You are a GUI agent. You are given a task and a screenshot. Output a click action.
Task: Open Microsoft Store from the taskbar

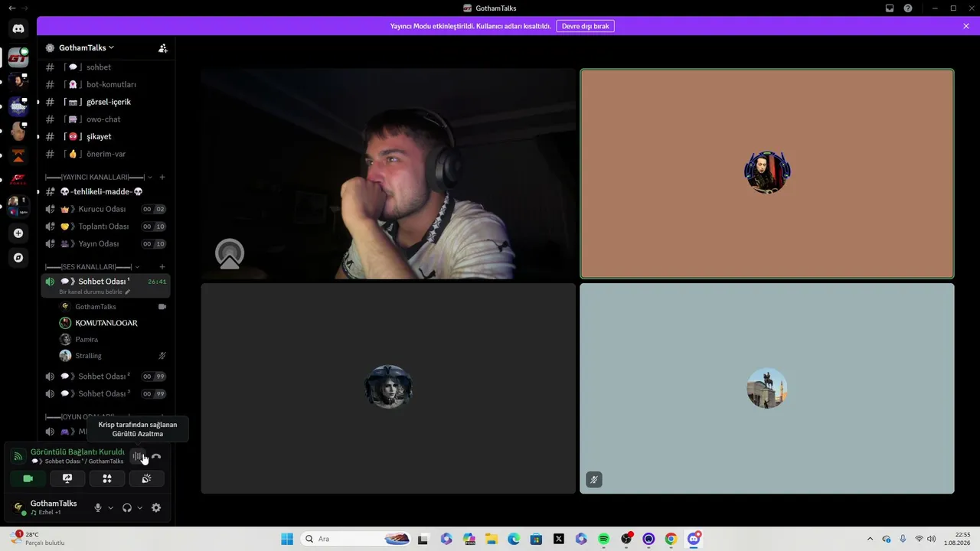(536, 539)
